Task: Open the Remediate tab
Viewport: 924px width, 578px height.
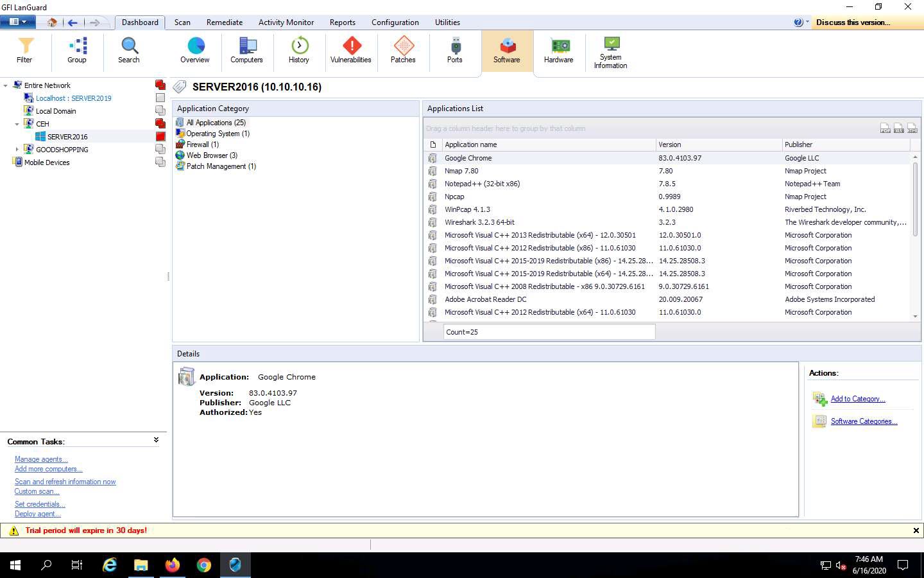Action: coord(225,22)
